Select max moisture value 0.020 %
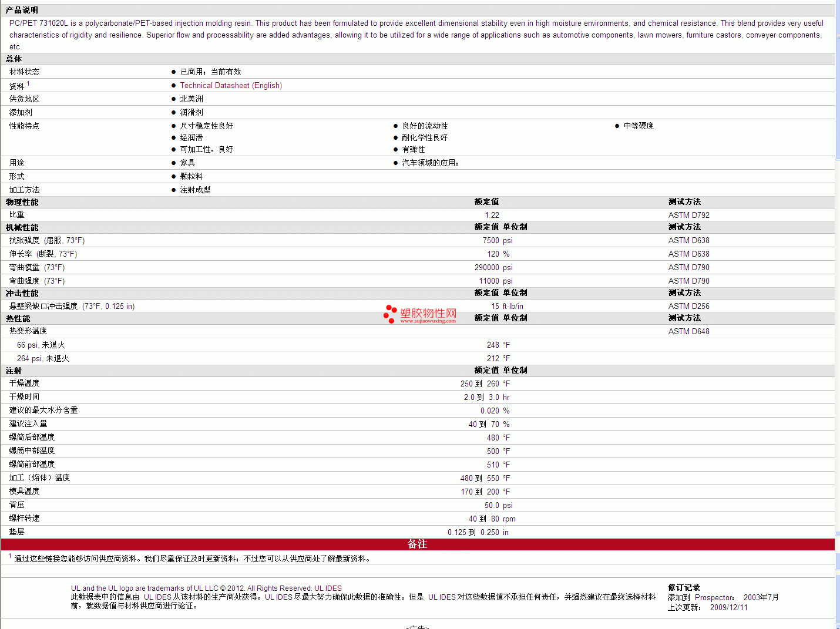 point(495,411)
